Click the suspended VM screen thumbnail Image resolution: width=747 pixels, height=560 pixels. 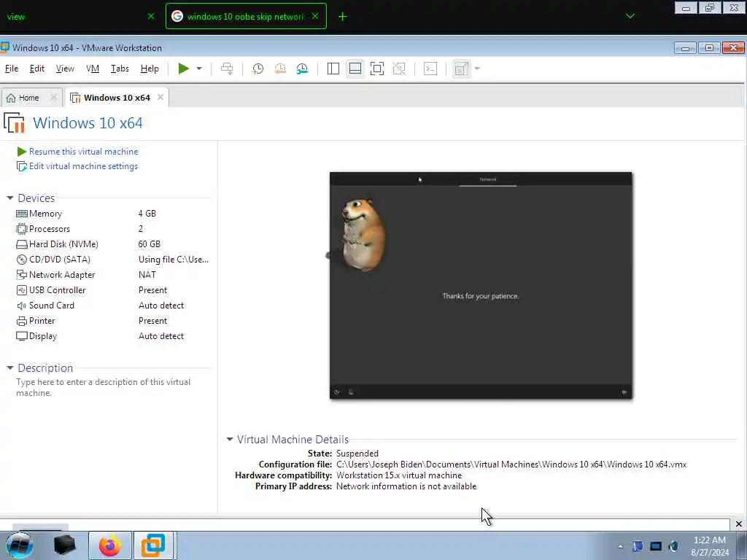tap(481, 285)
